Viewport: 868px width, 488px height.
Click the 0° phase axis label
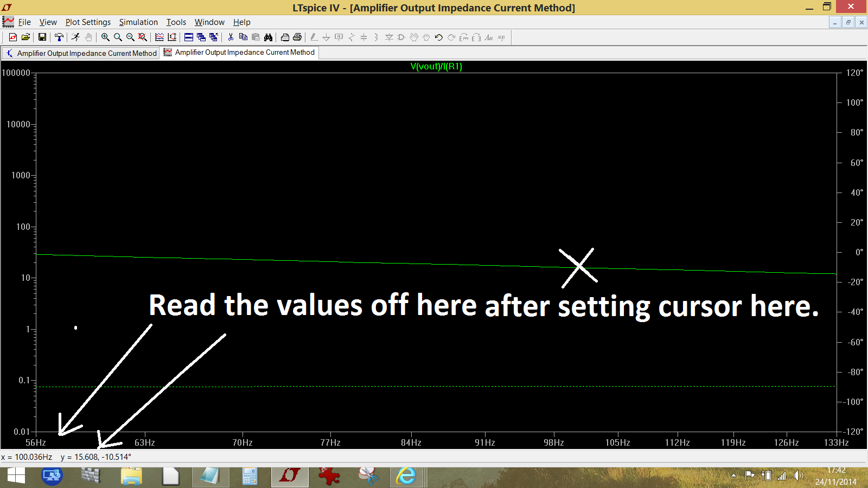pos(859,252)
